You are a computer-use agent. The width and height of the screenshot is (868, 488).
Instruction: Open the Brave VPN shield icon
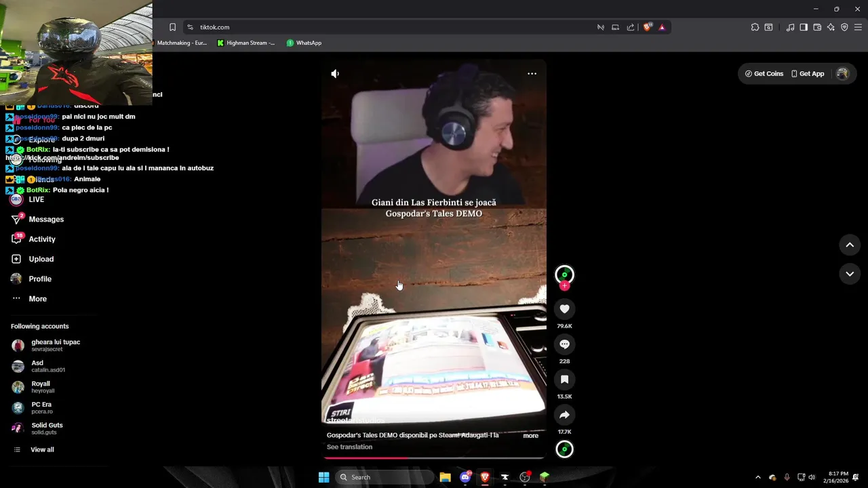[844, 27]
